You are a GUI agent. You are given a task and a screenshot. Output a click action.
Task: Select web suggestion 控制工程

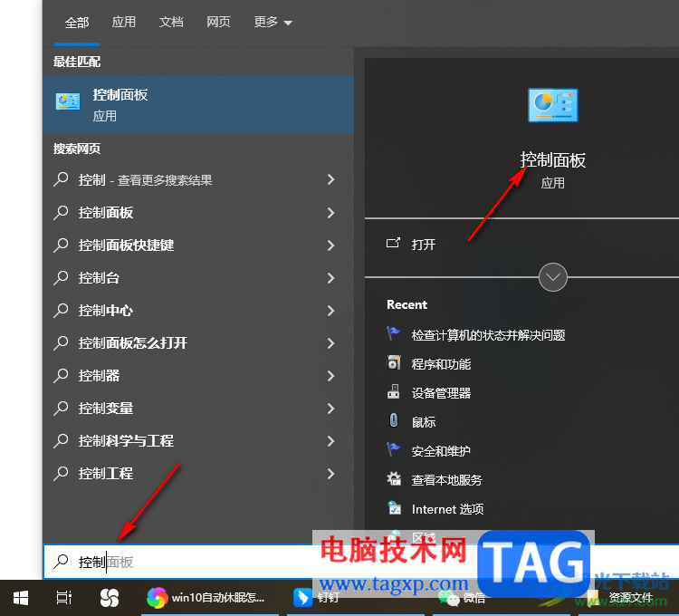[x=106, y=474]
